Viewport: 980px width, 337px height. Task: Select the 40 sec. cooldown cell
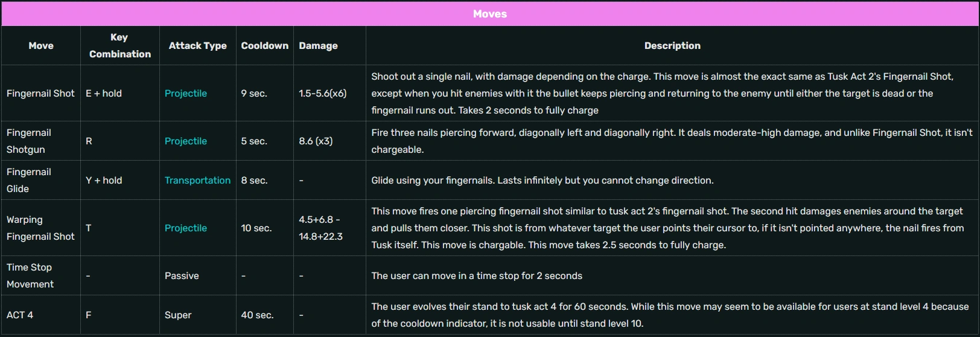pos(257,315)
